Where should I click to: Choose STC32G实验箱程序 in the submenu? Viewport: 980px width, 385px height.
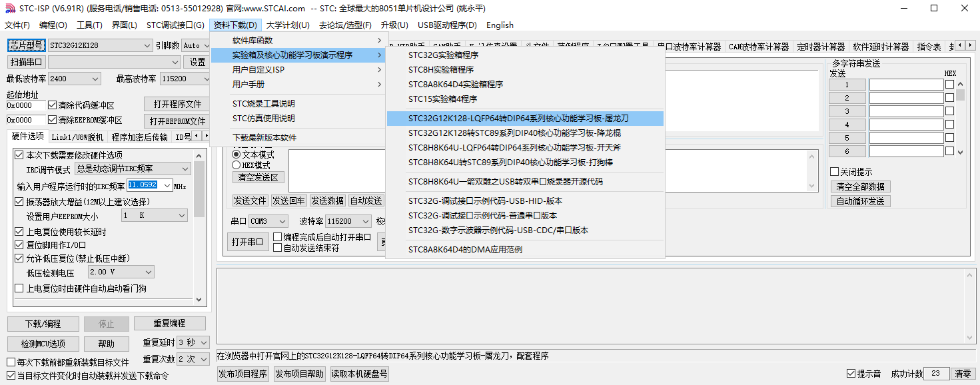[525, 55]
